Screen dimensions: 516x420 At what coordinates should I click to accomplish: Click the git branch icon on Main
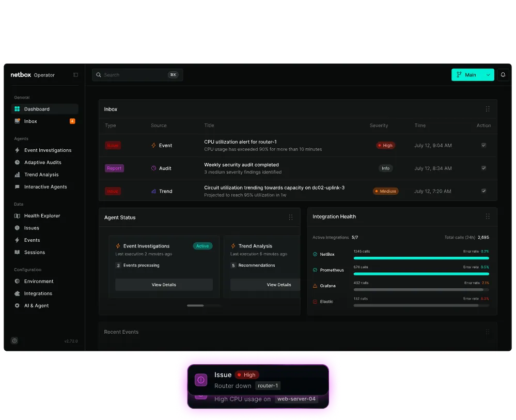[x=459, y=75]
